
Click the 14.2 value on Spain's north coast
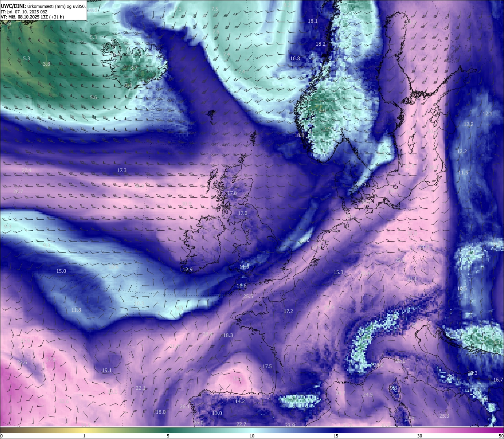tap(240, 402)
